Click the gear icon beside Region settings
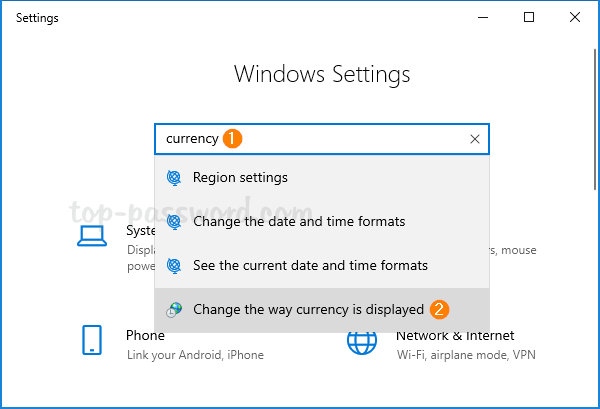Screen dimensions: 600x409 click(174, 178)
